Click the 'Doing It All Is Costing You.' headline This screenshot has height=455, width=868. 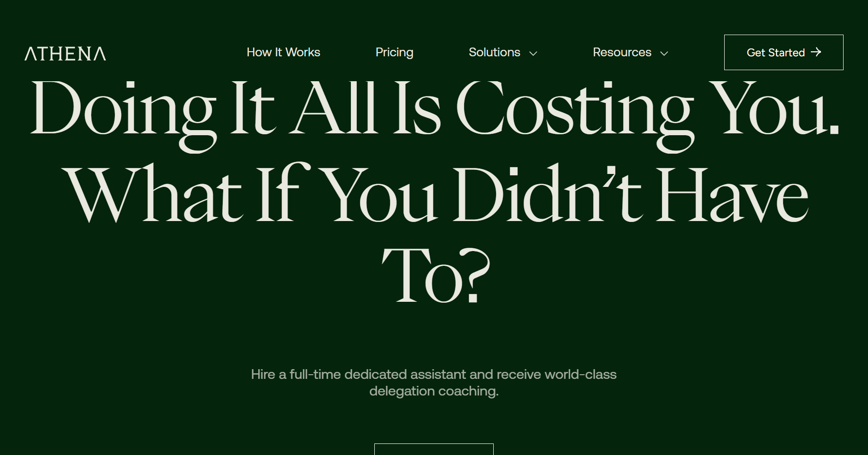tap(434, 113)
